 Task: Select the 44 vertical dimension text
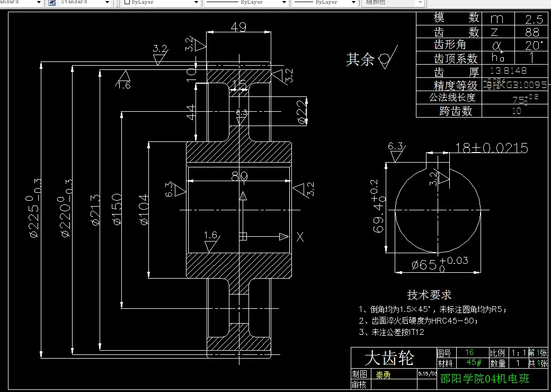point(191,112)
